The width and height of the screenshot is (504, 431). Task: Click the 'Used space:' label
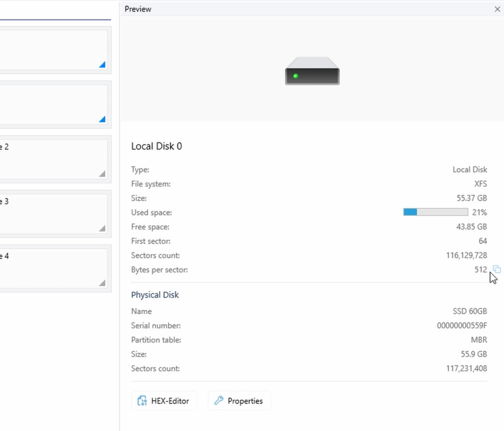pyautogui.click(x=151, y=213)
